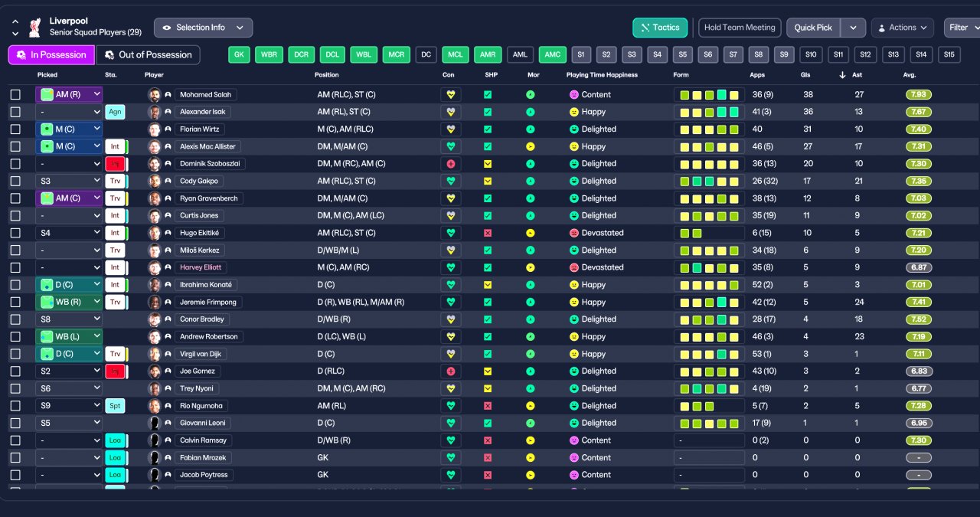
Task: Expand the Quick Pick arrow menu
Action: [853, 28]
